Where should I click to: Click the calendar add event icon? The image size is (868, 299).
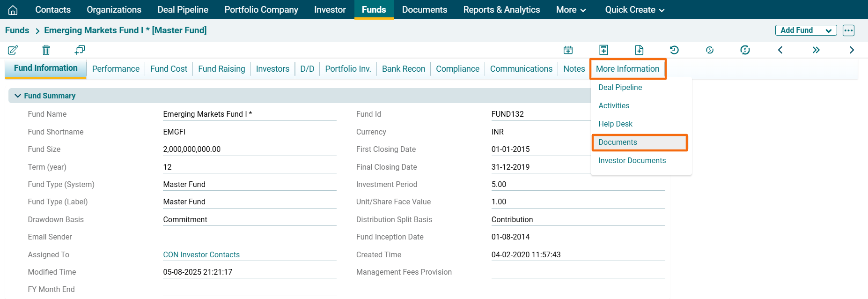(x=568, y=50)
